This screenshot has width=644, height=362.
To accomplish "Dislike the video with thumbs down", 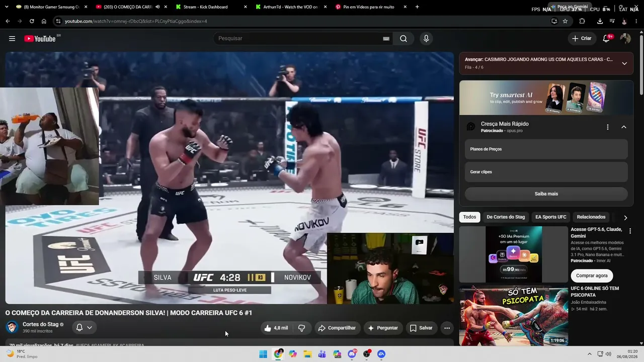I will click(x=302, y=328).
